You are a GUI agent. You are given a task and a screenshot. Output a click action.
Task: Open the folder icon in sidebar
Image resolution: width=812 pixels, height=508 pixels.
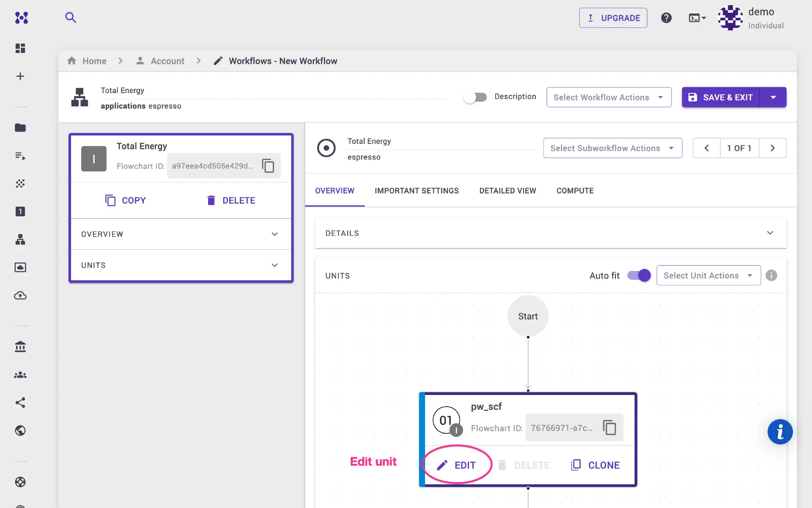coord(20,127)
